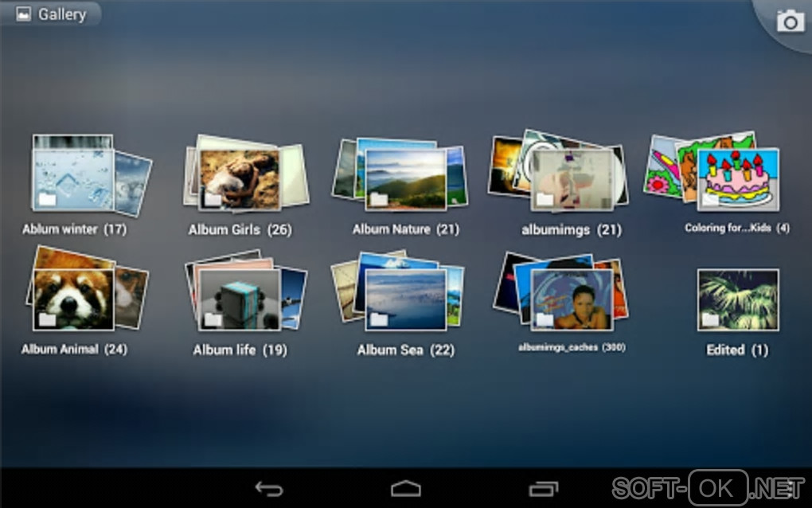Select the "Album Sea (22)" label
The width and height of the screenshot is (812, 508).
pyautogui.click(x=405, y=350)
